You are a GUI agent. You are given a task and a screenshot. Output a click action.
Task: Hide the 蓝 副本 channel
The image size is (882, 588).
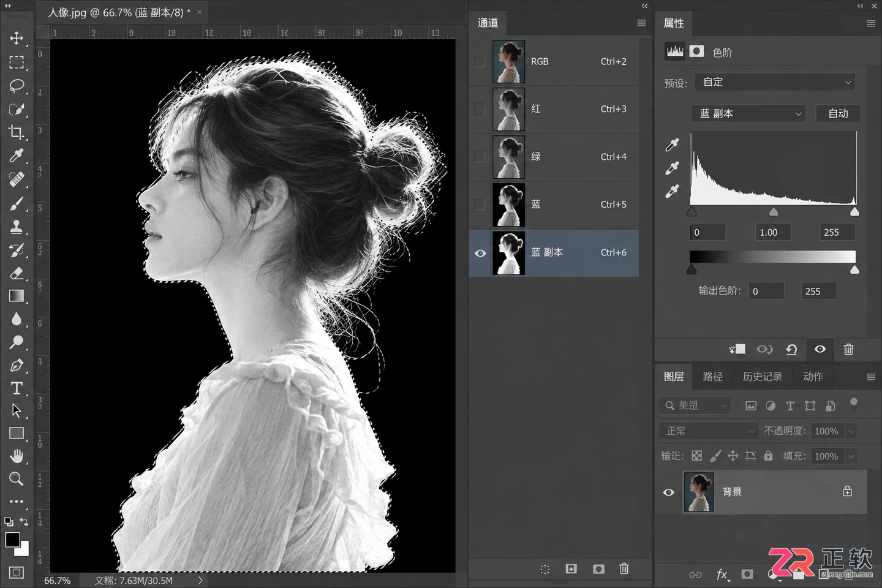480,253
